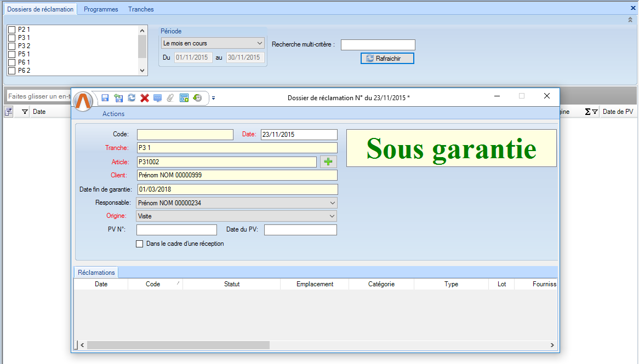Click the red X delete icon
Viewport: 639px width, 364px height.
click(145, 98)
